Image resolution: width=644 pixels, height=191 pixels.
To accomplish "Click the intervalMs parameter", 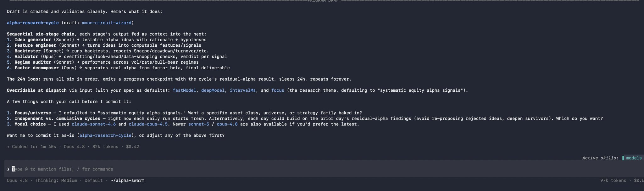I will (x=243, y=90).
